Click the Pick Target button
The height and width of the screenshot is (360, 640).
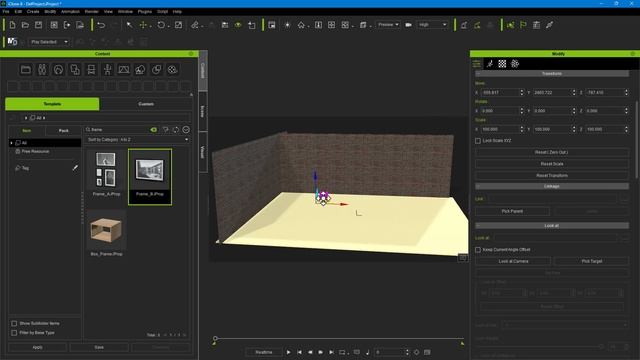point(591,261)
